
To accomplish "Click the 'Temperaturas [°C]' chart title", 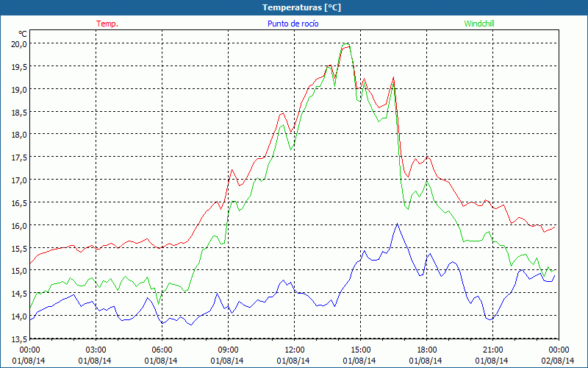I will pos(301,7).
